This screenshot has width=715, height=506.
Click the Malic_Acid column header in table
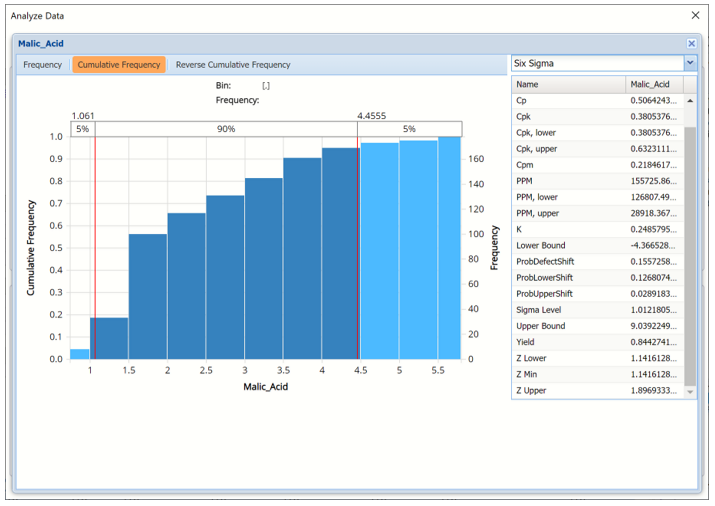point(653,85)
